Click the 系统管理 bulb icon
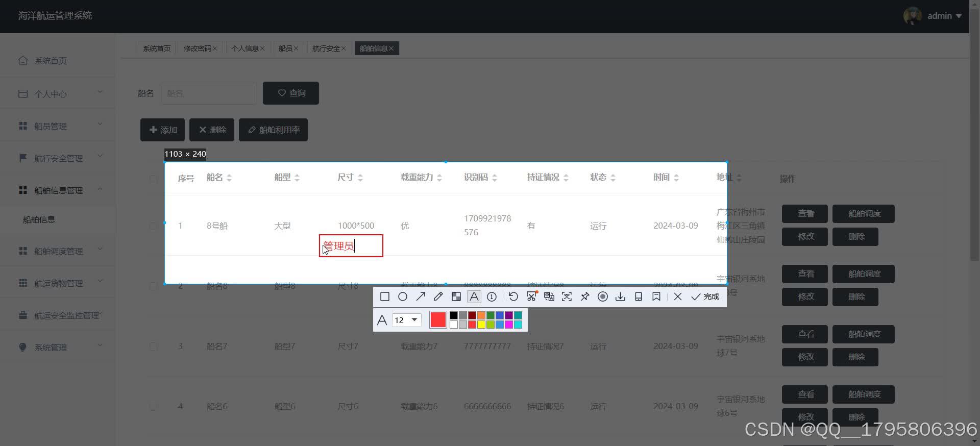Image resolution: width=980 pixels, height=446 pixels. pyautogui.click(x=22, y=347)
